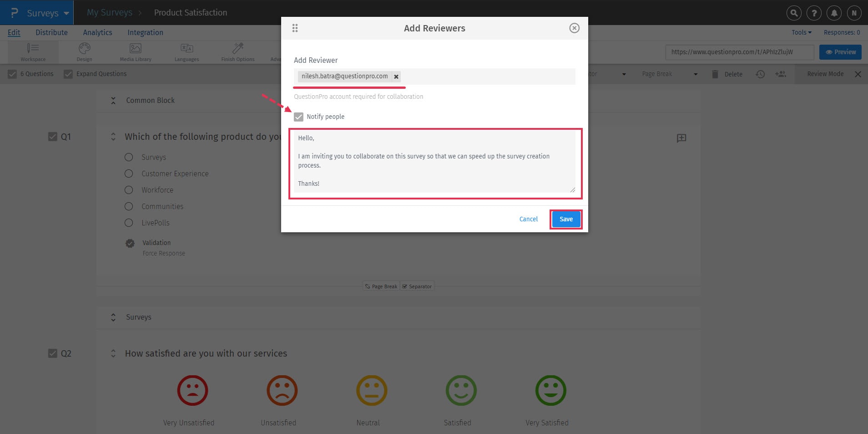Screen dimensions: 868x434
Task: Save the reviewer invitation
Action: pos(565,219)
